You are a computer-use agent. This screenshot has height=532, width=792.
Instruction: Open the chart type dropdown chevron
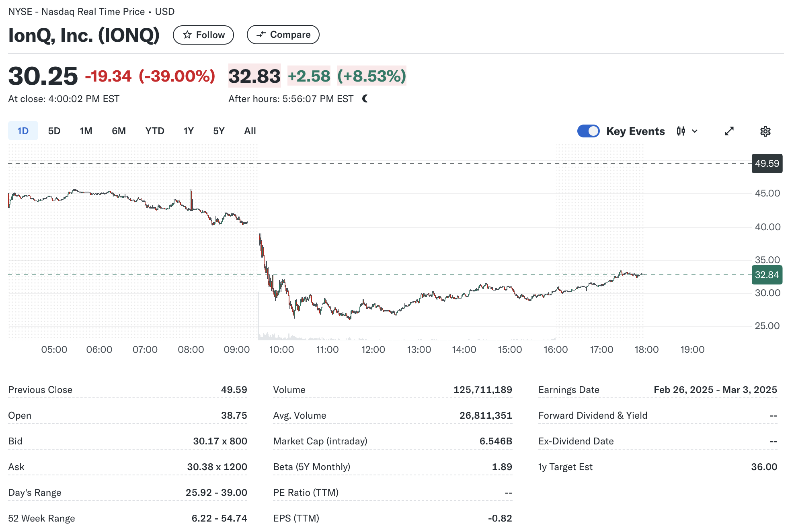pyautogui.click(x=695, y=131)
